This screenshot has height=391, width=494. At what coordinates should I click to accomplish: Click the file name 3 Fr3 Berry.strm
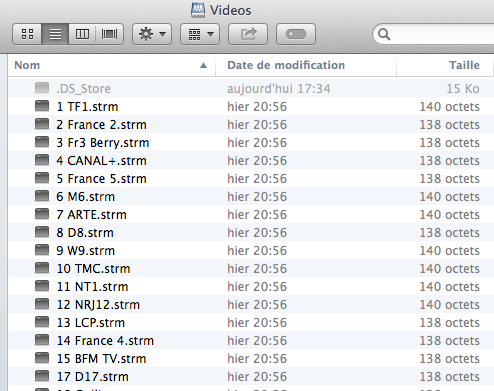click(103, 143)
